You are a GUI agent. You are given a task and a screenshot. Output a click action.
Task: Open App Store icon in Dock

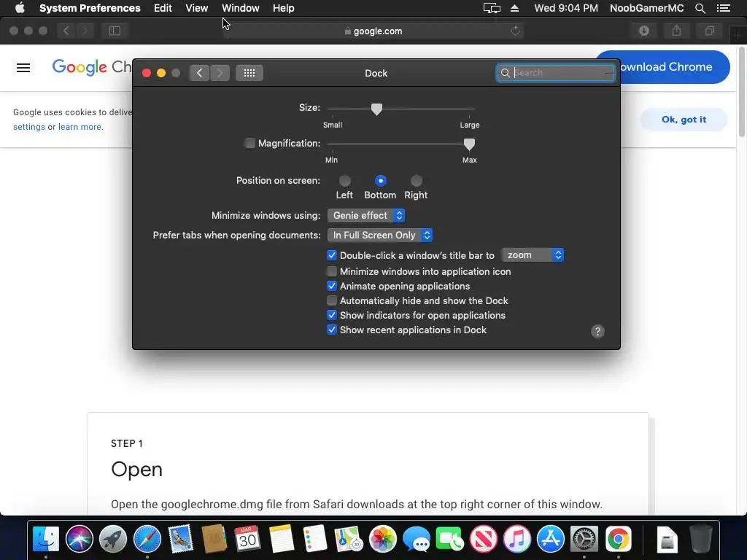pyautogui.click(x=551, y=539)
